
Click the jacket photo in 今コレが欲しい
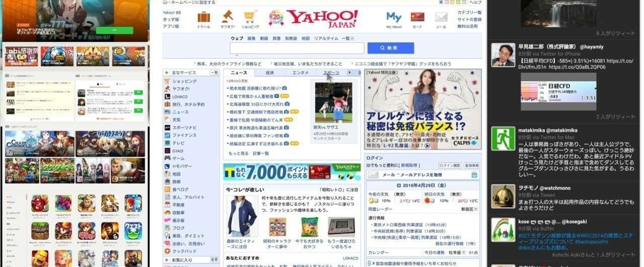(242, 217)
